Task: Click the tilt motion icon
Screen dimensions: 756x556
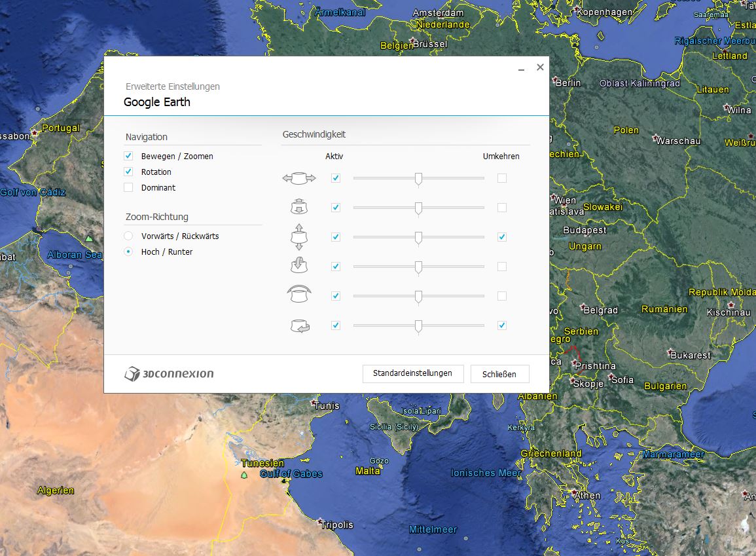Action: click(299, 266)
